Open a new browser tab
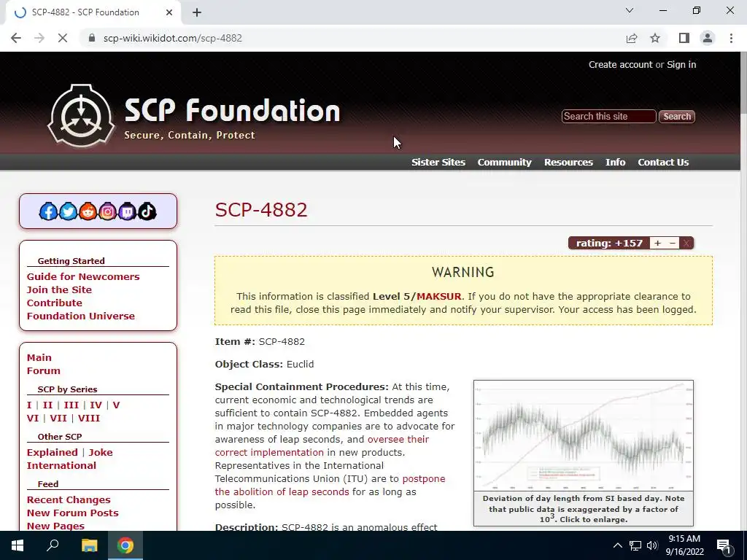 click(x=197, y=12)
